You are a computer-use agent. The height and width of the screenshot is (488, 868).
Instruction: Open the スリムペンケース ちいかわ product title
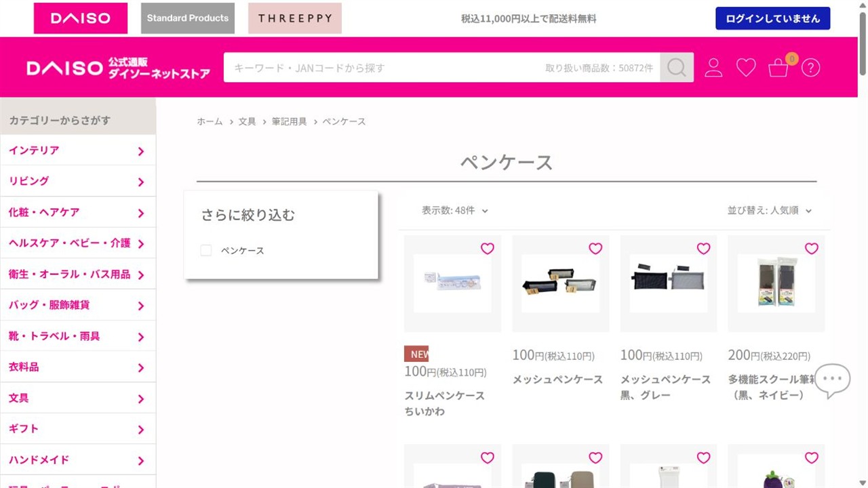[x=445, y=403]
